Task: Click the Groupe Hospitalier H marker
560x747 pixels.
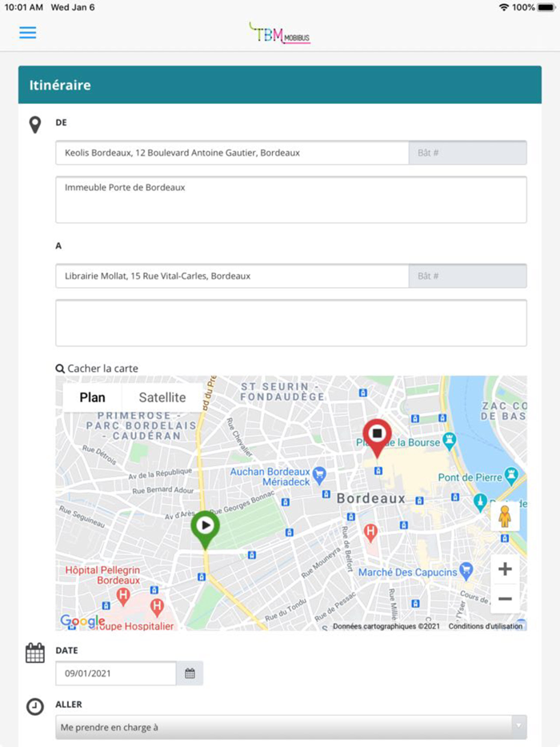Action: point(157,607)
